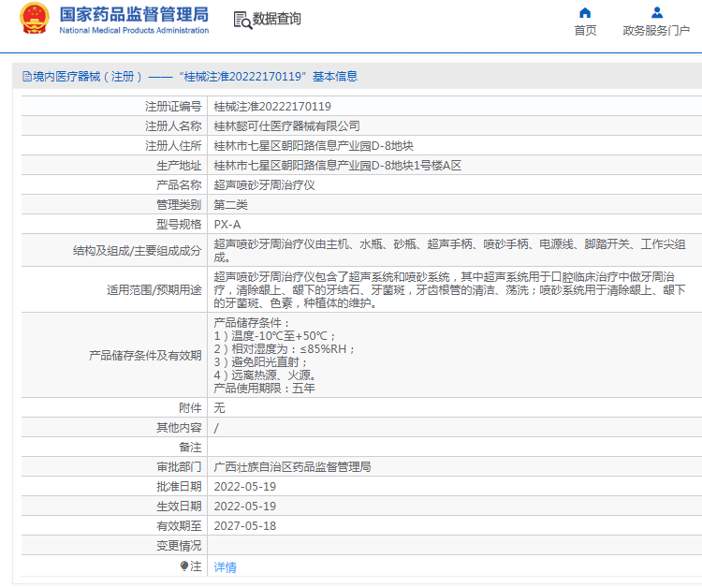Go to 首页 text link

click(585, 31)
